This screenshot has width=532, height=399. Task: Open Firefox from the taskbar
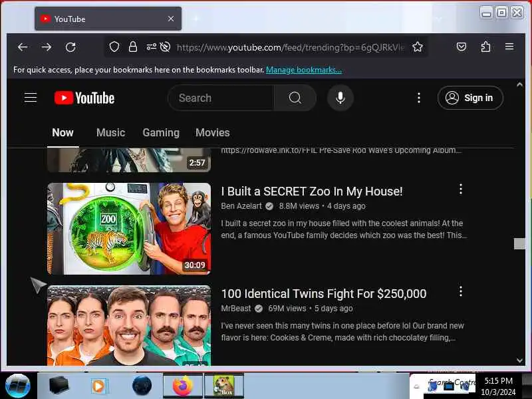point(183,386)
